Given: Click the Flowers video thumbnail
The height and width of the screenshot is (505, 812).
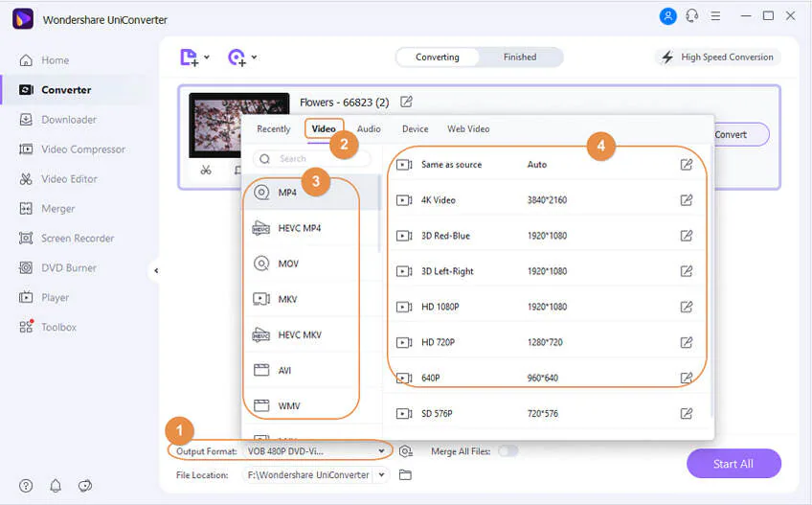Looking at the screenshot, I should tap(239, 126).
